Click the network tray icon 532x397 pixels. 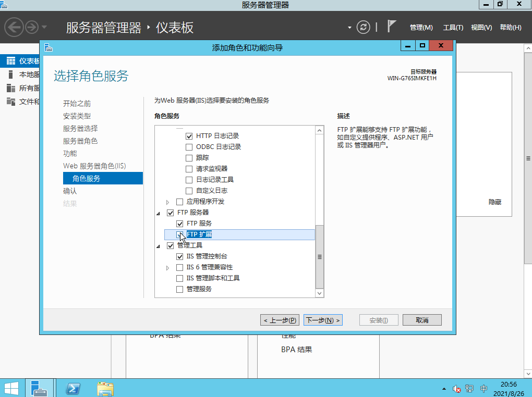click(x=469, y=389)
